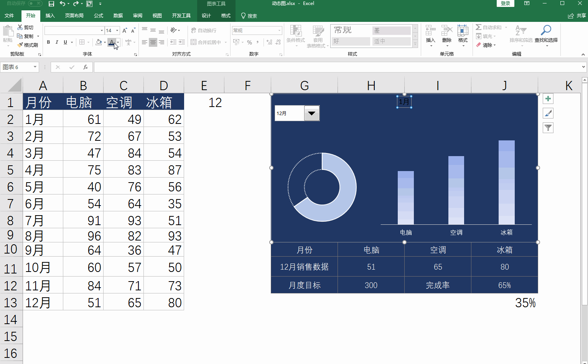
Task: Apply percent style formatting
Action: [x=250, y=42]
